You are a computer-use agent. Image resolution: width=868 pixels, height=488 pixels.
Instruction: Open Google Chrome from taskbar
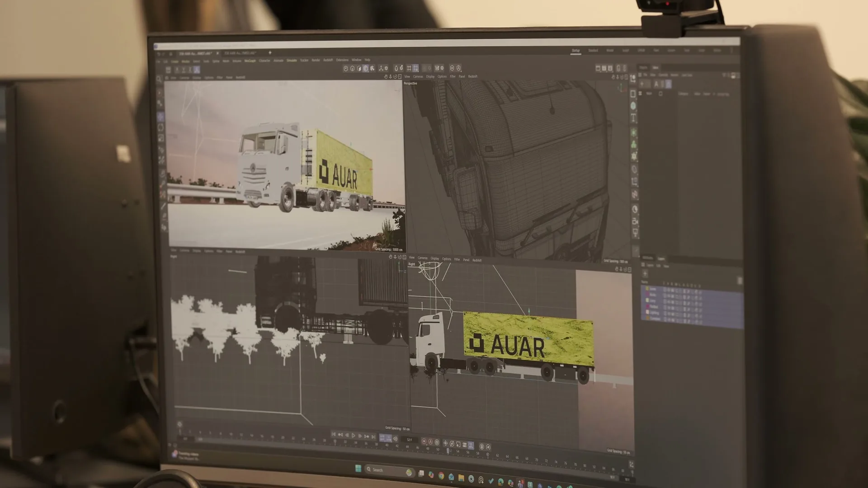pos(441,475)
